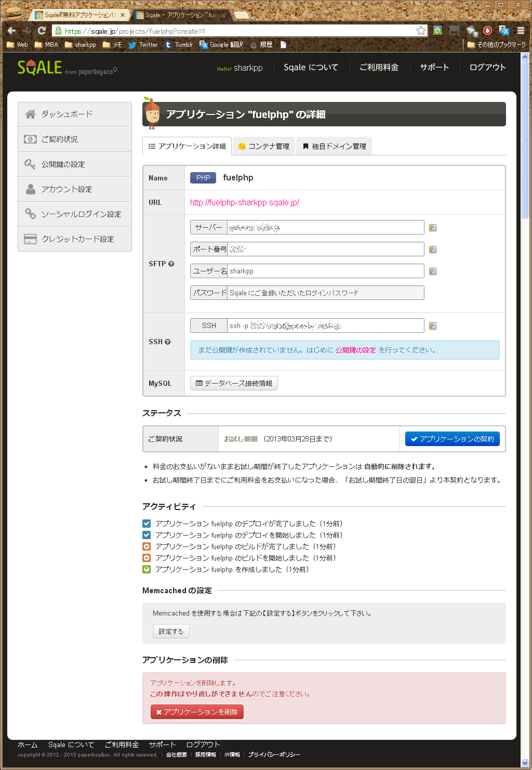Click the browser back arrow

click(x=11, y=31)
